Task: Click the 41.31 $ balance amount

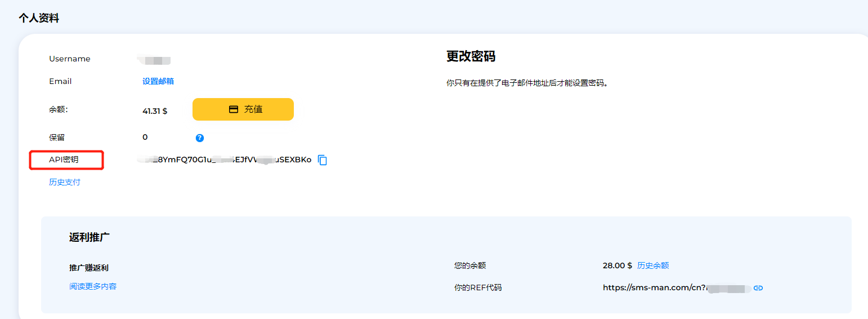Action: point(155,111)
